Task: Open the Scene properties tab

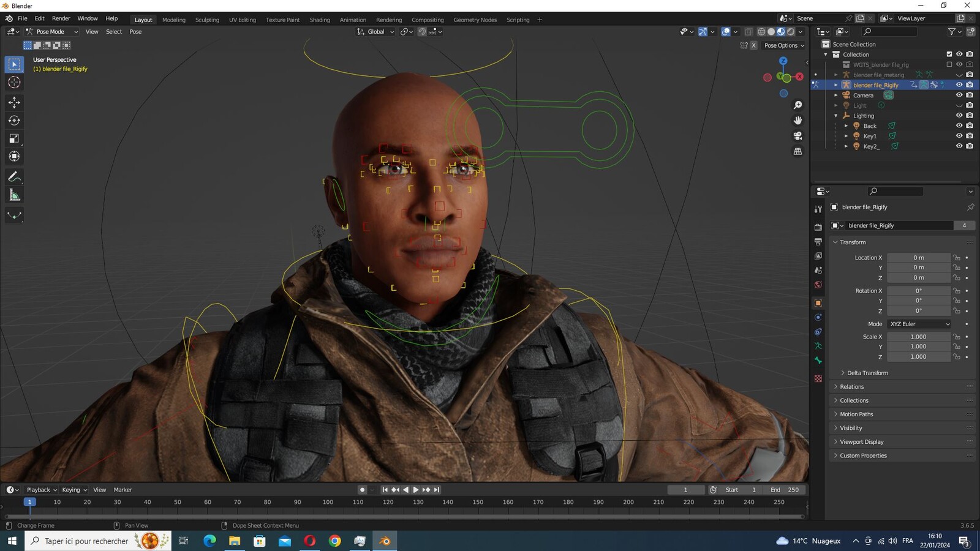Action: coord(818,270)
